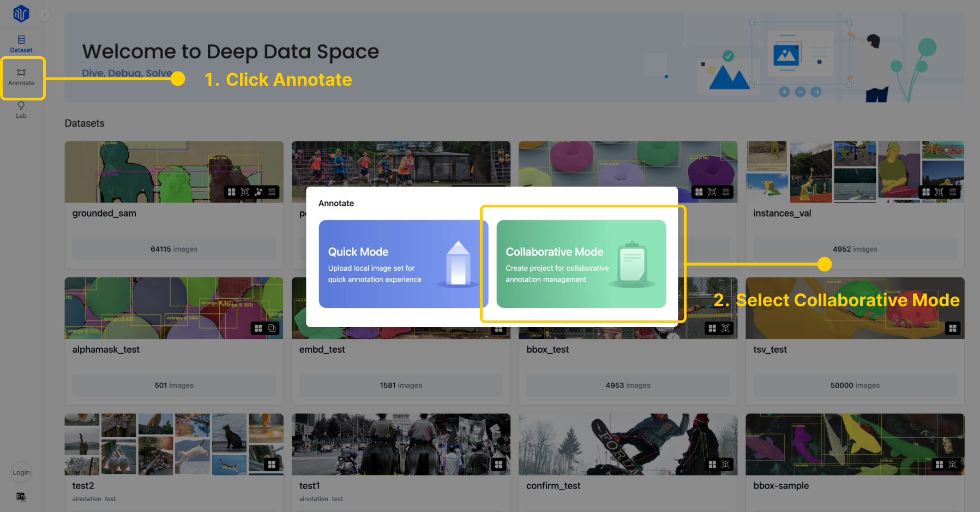Screen dimensions: 980x512
Task: Click the bounding-box icon on bbox_test thumbnail
Action: [726, 328]
